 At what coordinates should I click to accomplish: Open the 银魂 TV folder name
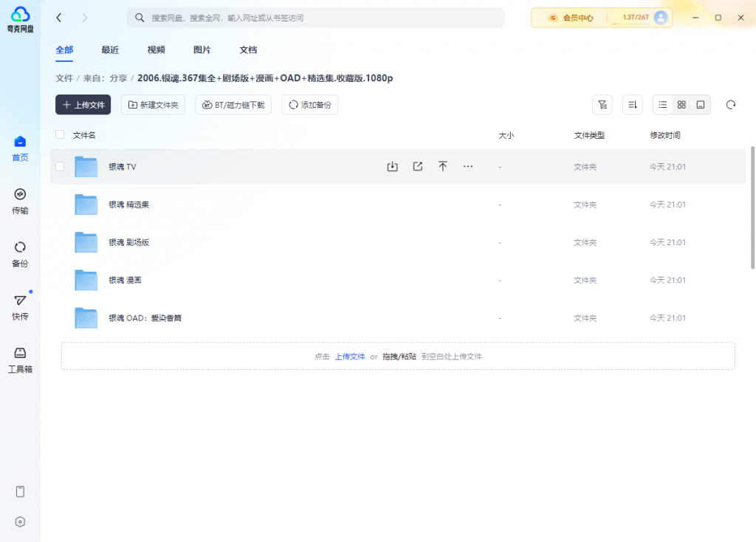pyautogui.click(x=123, y=166)
